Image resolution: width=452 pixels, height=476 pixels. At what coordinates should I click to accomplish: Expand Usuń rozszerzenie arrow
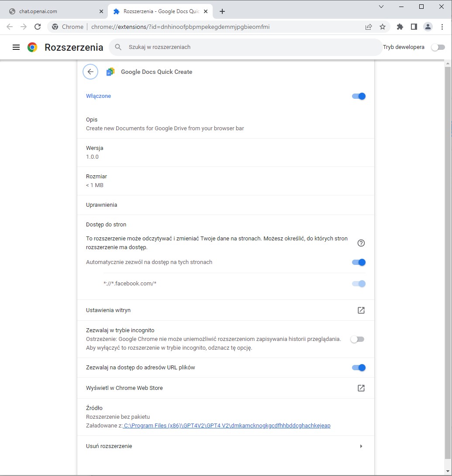[x=361, y=446]
